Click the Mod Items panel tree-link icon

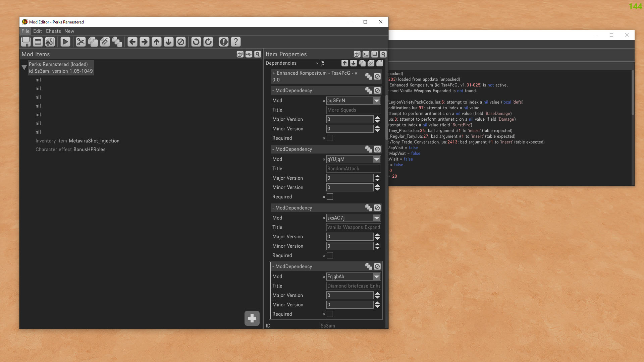pos(249,54)
